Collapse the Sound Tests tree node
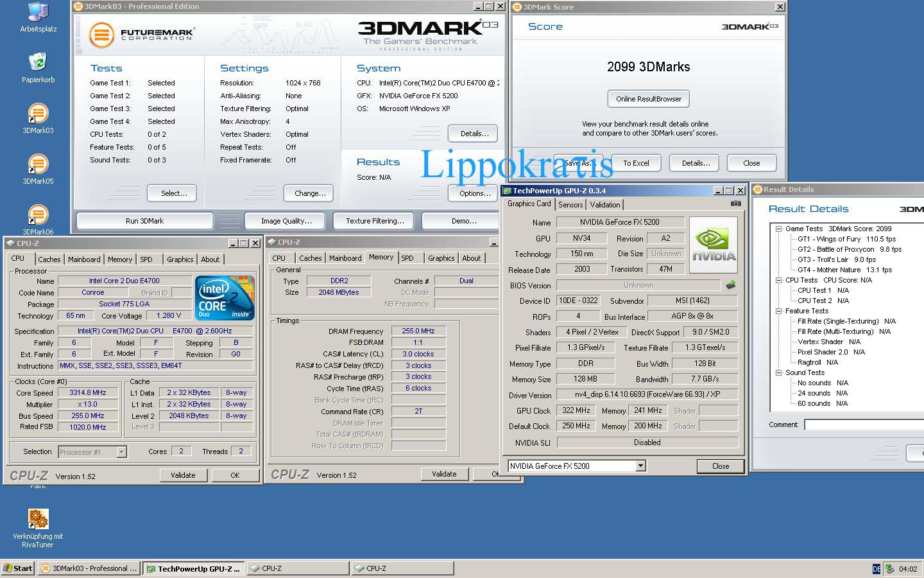Viewport: 924px width, 578px height. (778, 372)
